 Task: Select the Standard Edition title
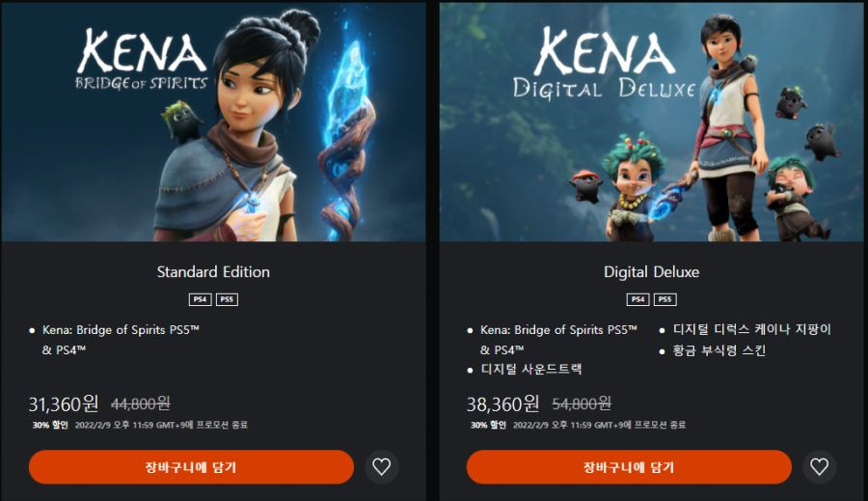tap(213, 271)
